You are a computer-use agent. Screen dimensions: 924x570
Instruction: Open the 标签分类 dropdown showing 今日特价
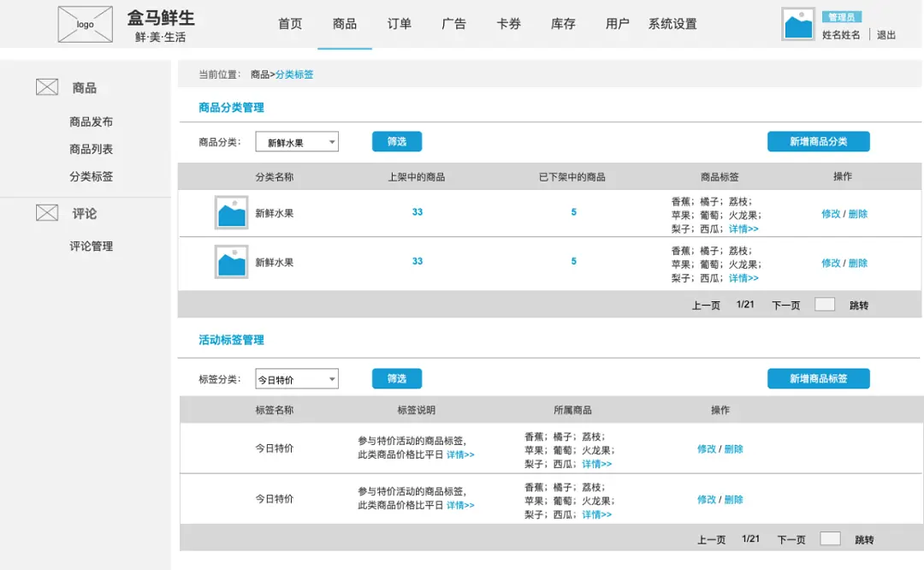point(295,378)
